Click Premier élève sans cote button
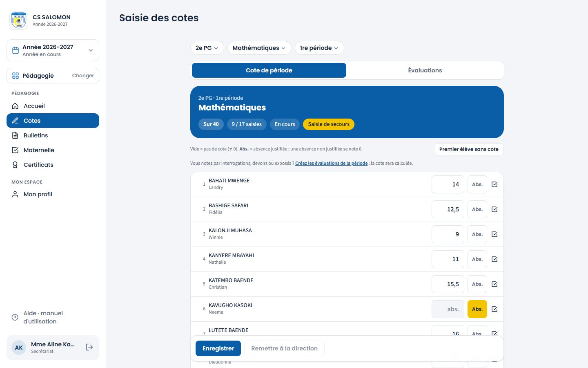 [x=469, y=149]
